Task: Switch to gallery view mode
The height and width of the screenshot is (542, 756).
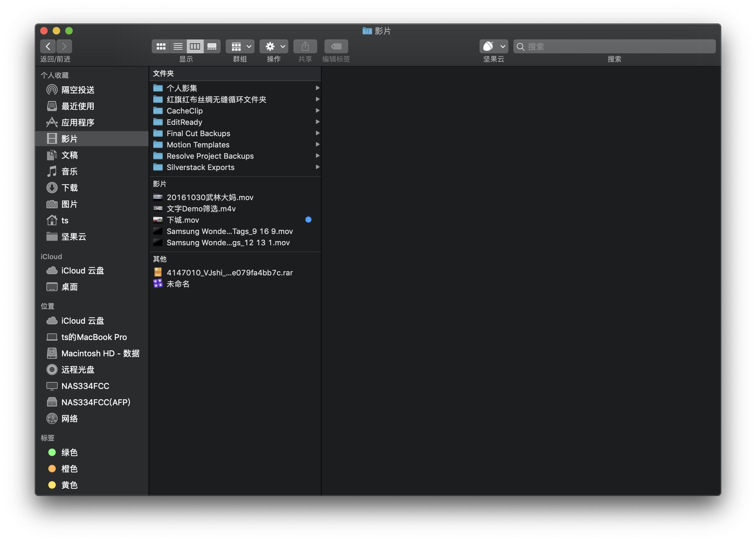Action: (x=212, y=46)
